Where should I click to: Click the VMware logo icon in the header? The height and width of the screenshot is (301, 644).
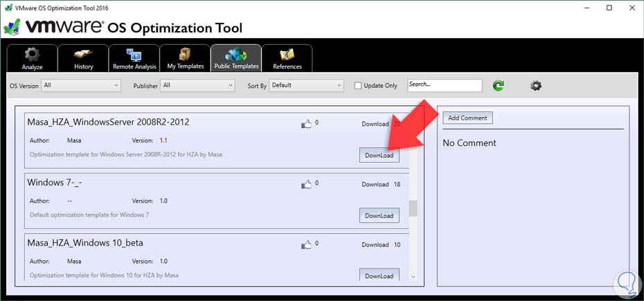pyautogui.click(x=12, y=28)
